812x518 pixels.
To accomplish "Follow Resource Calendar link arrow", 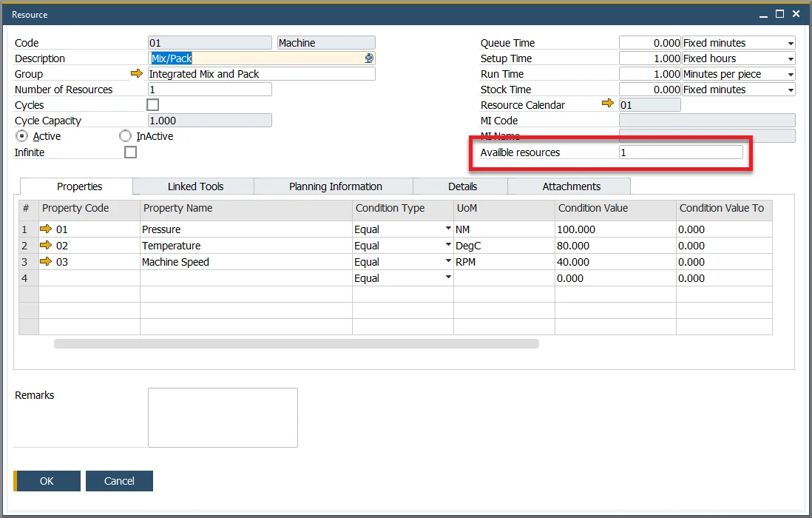I will (607, 104).
